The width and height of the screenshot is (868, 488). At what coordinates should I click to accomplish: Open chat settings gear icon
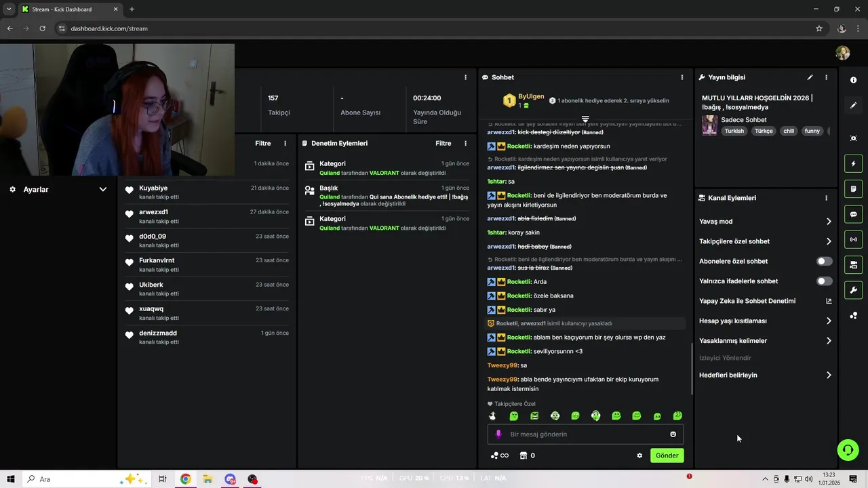coord(639,455)
